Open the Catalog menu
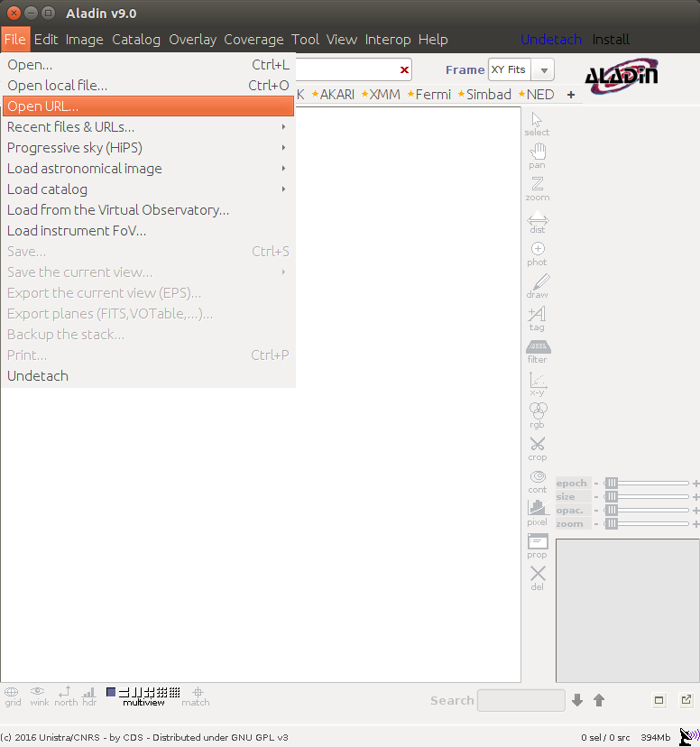Screen dimensions: 700x747 pos(136,39)
